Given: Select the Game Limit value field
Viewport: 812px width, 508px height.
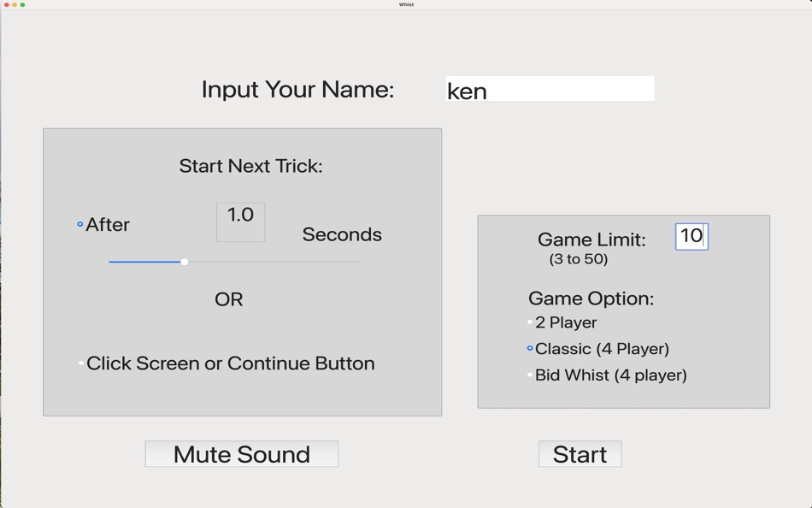Looking at the screenshot, I should 694,237.
